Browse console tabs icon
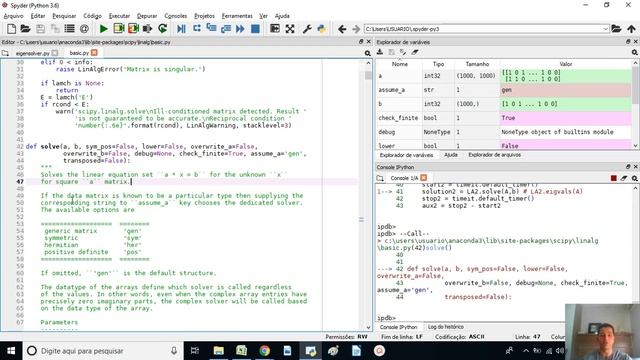Screen dimensions: 640x360 [x=380, y=178]
